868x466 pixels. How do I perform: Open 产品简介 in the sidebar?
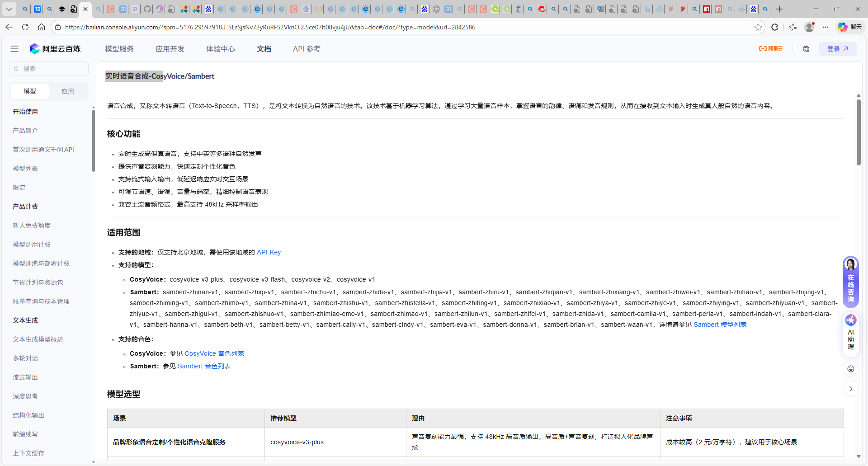tap(25, 131)
